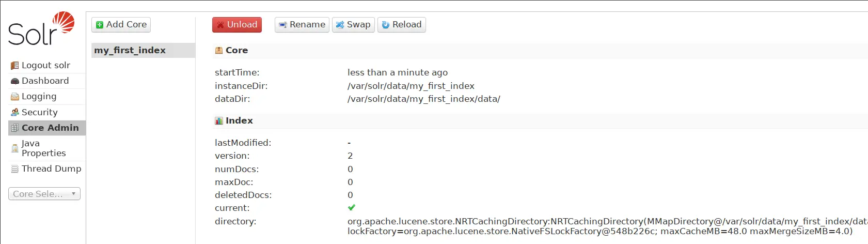This screenshot has height=244, width=868.
Task: Go to the Dashboard page
Action: coord(45,81)
